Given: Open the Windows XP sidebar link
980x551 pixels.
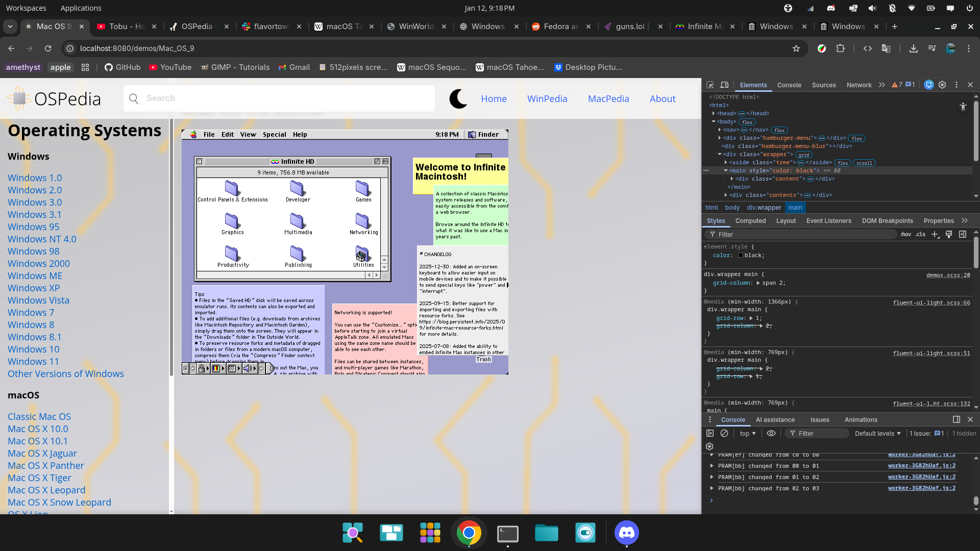Looking at the screenshot, I should tap(34, 288).
